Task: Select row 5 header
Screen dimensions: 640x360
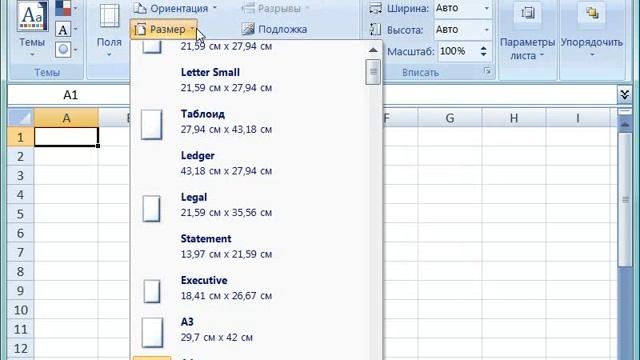Action: click(20, 214)
